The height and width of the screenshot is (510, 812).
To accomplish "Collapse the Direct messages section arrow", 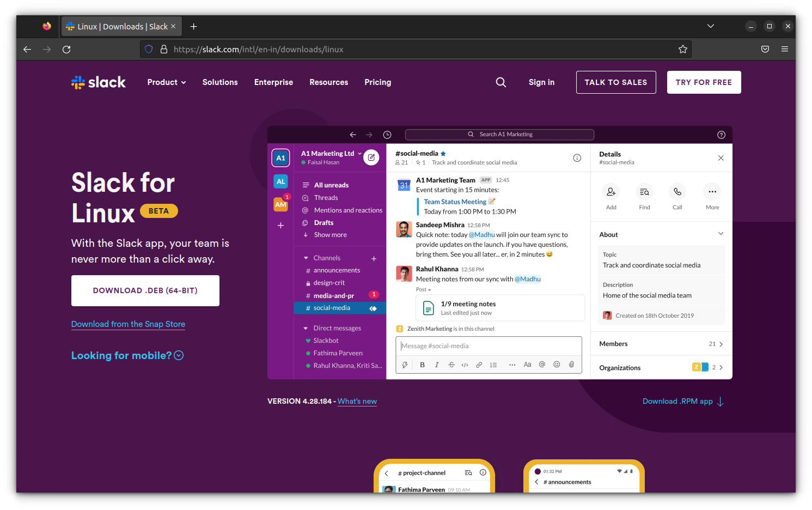I will point(306,329).
